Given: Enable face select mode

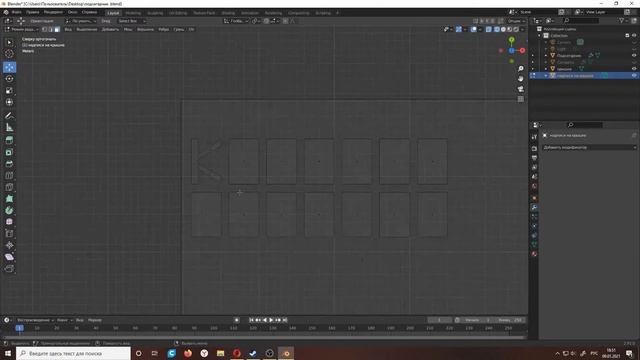Looking at the screenshot, I should tap(57, 29).
